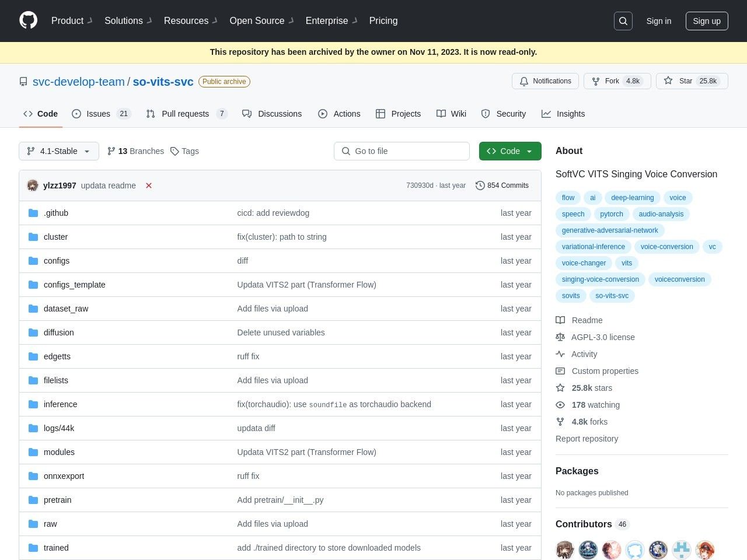This screenshot has height=560, width=747.
Task: Click the generative-adversarial-network topic tag
Action: (610, 230)
